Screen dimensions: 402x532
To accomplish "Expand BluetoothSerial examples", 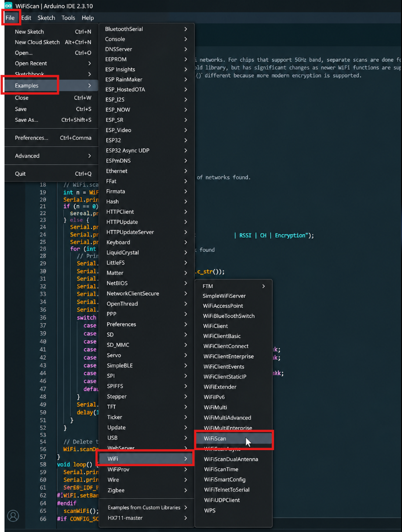I will coord(146,29).
